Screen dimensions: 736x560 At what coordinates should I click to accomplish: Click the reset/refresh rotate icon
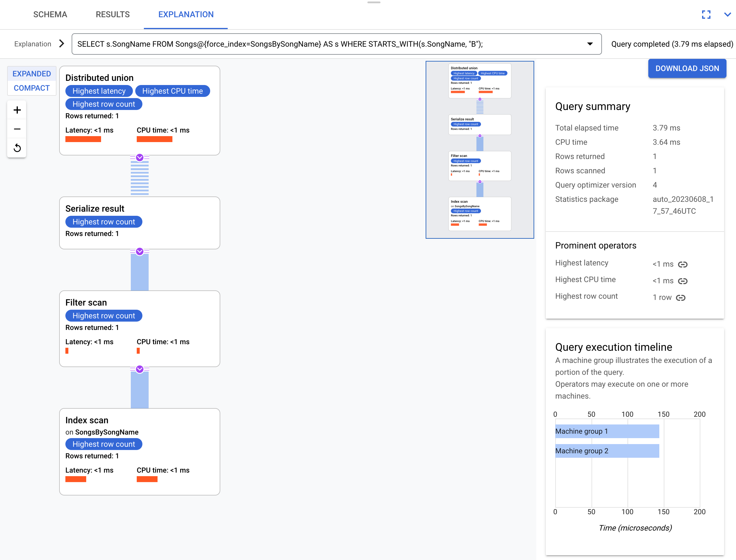(17, 148)
